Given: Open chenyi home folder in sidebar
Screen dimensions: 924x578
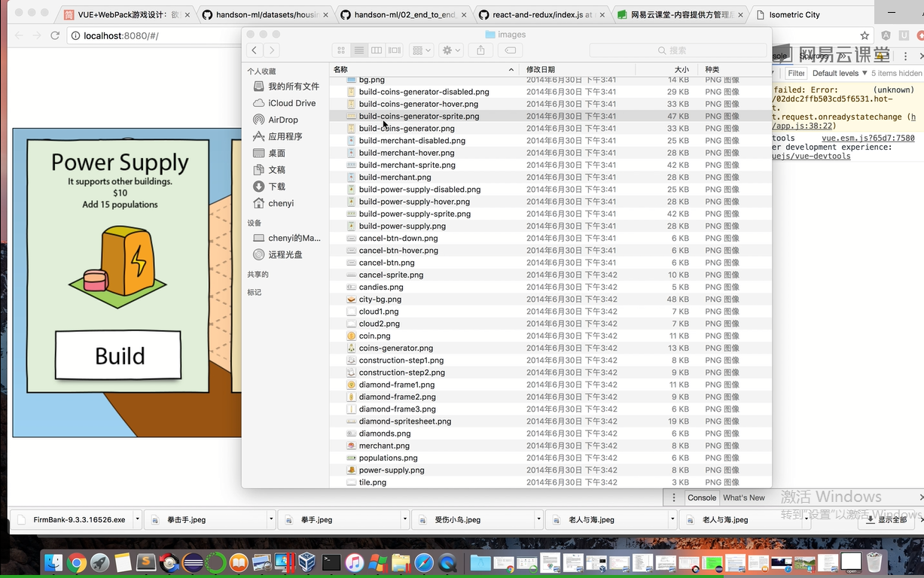Looking at the screenshot, I should 274,203.
